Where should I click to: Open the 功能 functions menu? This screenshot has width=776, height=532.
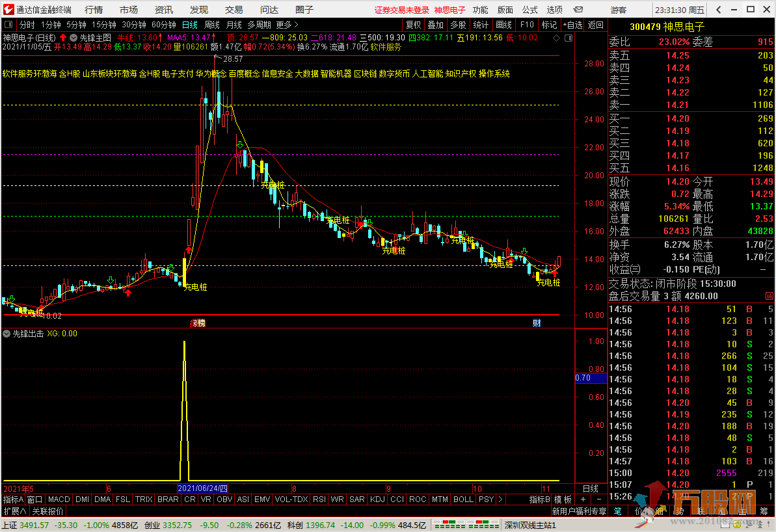tap(480, 9)
